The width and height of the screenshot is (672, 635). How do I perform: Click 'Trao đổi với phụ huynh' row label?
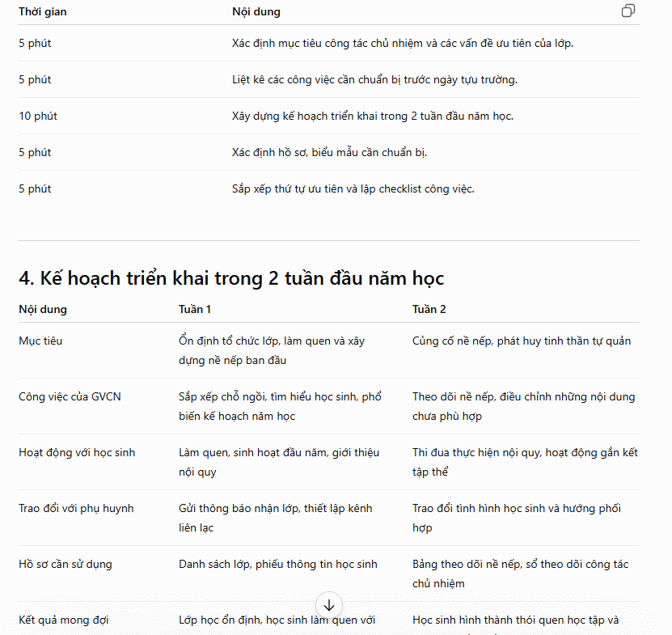click(76, 508)
